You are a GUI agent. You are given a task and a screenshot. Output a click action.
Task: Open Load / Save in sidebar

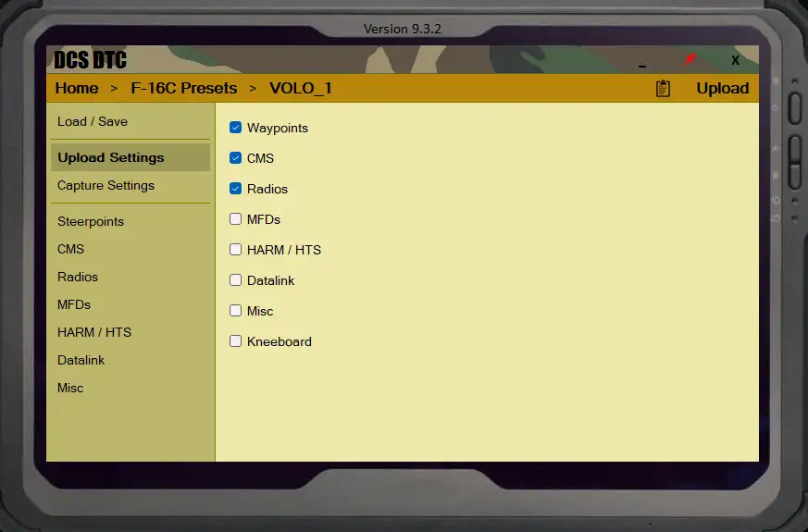click(x=131, y=121)
